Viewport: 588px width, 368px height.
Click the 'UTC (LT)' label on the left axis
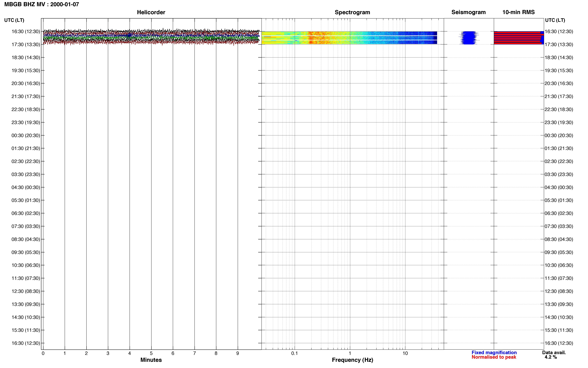point(14,20)
